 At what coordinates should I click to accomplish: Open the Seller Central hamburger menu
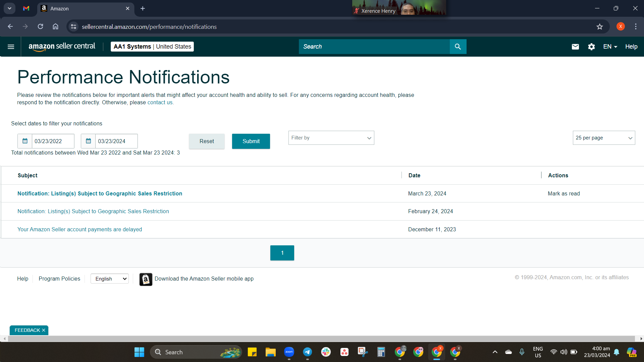click(11, 47)
